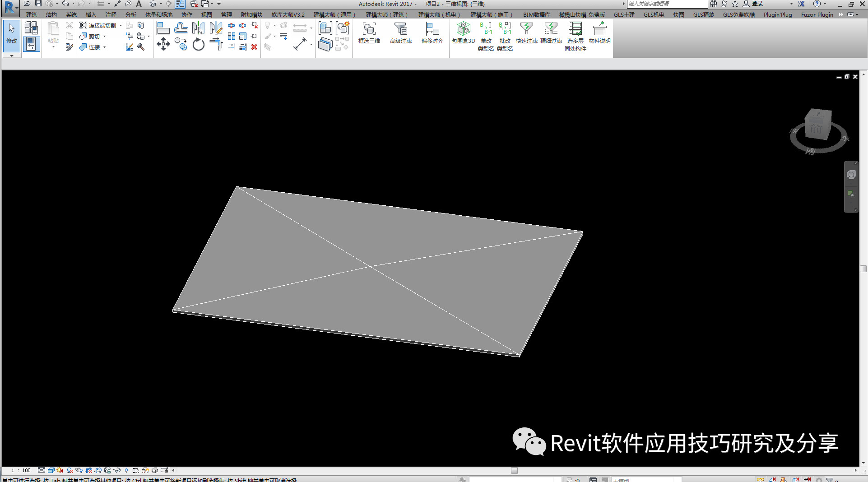Toggle the visual style cube in view bar
The height and width of the screenshot is (482, 868).
pos(51,470)
